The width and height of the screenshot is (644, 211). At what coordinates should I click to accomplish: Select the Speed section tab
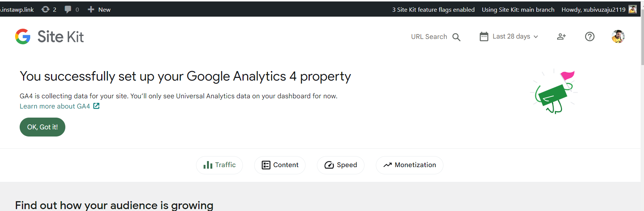(341, 165)
